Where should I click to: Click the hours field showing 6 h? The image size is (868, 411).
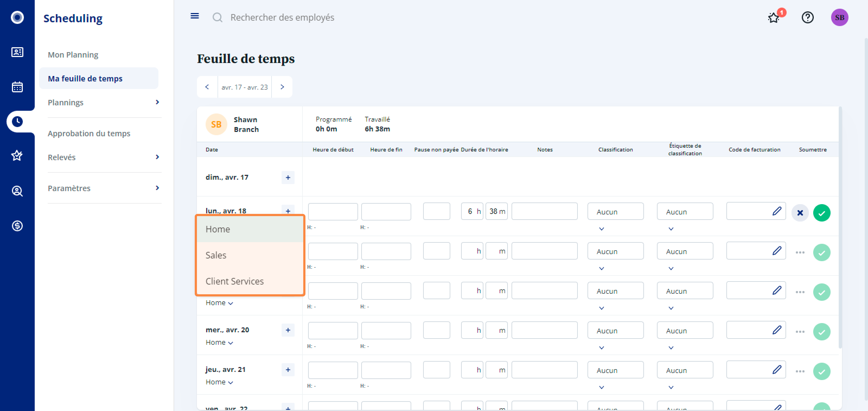tap(472, 211)
